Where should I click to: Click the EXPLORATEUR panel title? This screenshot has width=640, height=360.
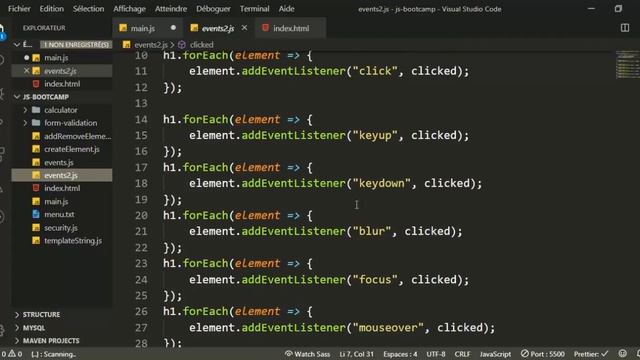click(44, 28)
